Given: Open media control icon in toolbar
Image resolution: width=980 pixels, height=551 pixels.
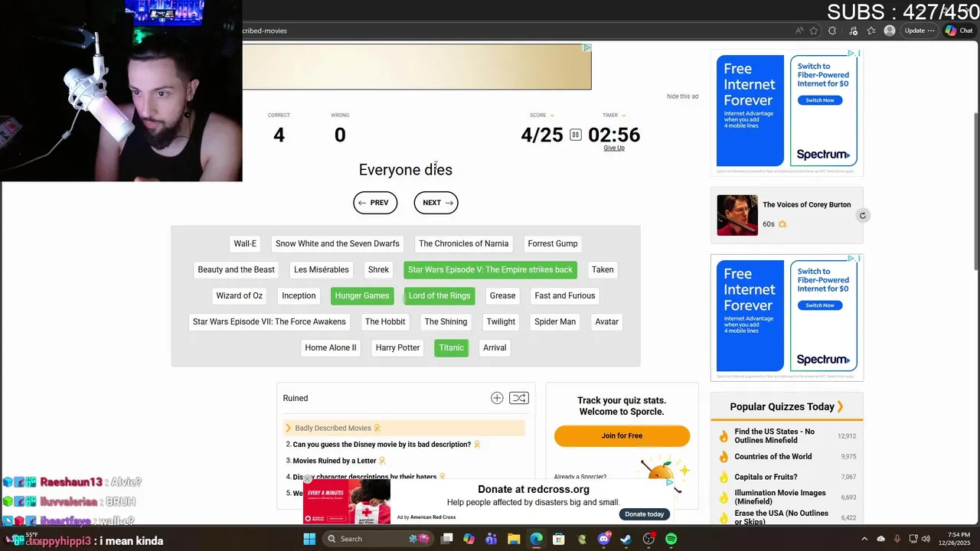Looking at the screenshot, I should (x=853, y=31).
